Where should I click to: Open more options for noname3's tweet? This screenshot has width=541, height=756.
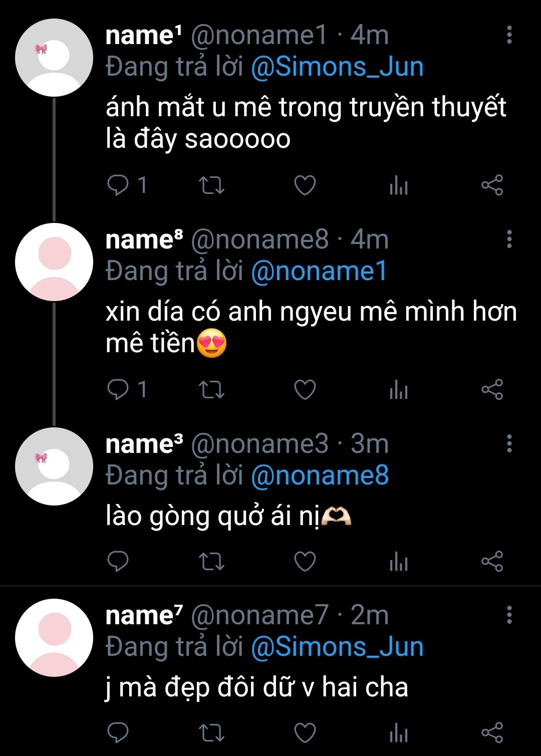click(x=509, y=444)
